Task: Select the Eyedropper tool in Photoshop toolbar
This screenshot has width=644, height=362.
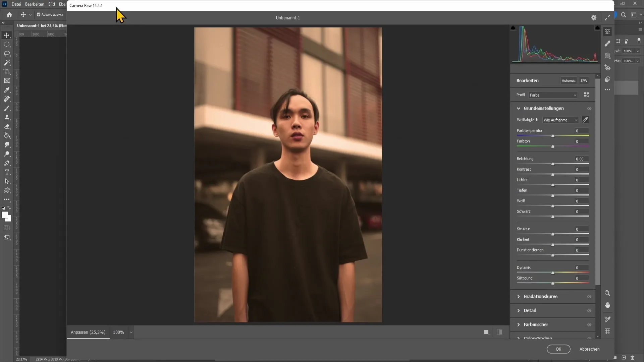Action: 7,90
